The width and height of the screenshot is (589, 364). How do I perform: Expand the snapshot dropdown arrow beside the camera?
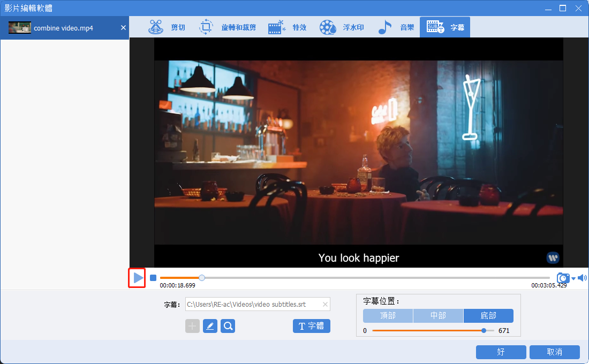tap(573, 278)
